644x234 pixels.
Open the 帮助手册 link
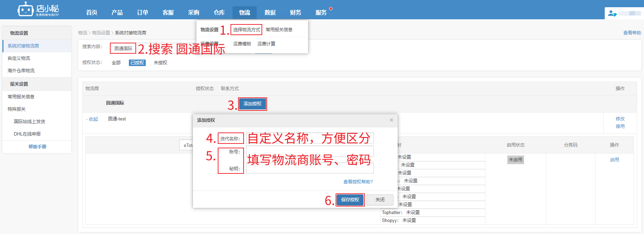click(37, 147)
